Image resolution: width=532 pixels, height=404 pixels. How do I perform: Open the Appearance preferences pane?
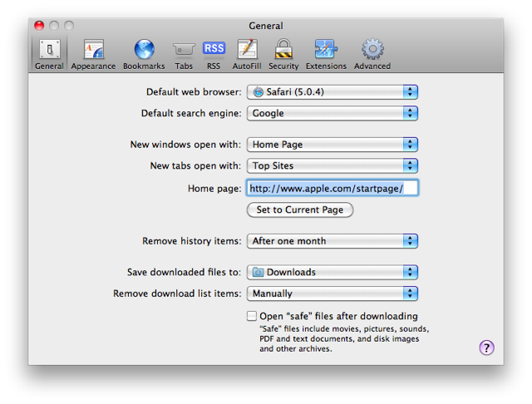93,54
